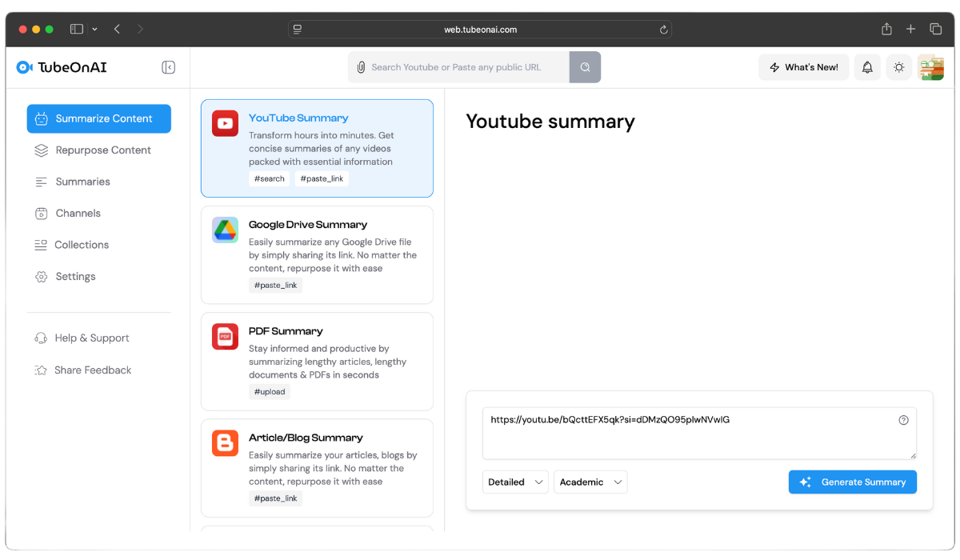Collapse the sidebar with the panel toggle icon
This screenshot has height=560, width=960.
point(168,67)
